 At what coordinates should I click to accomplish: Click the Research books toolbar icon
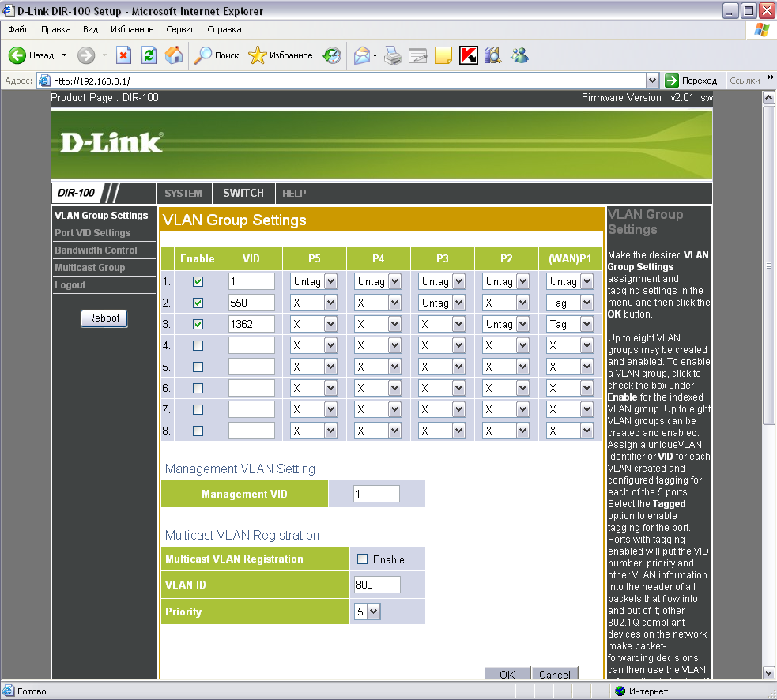[493, 55]
